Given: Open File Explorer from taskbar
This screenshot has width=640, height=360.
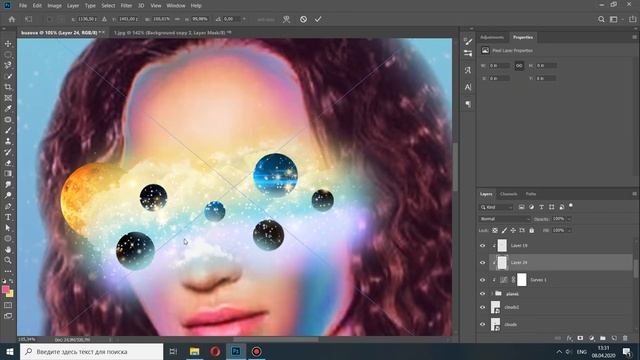Looking at the screenshot, I should point(194,351).
